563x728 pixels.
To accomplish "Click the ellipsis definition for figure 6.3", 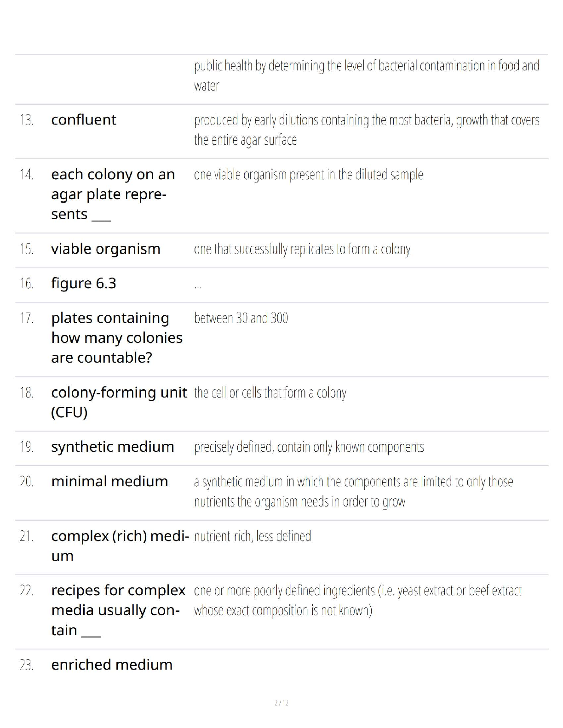I will [x=198, y=286].
